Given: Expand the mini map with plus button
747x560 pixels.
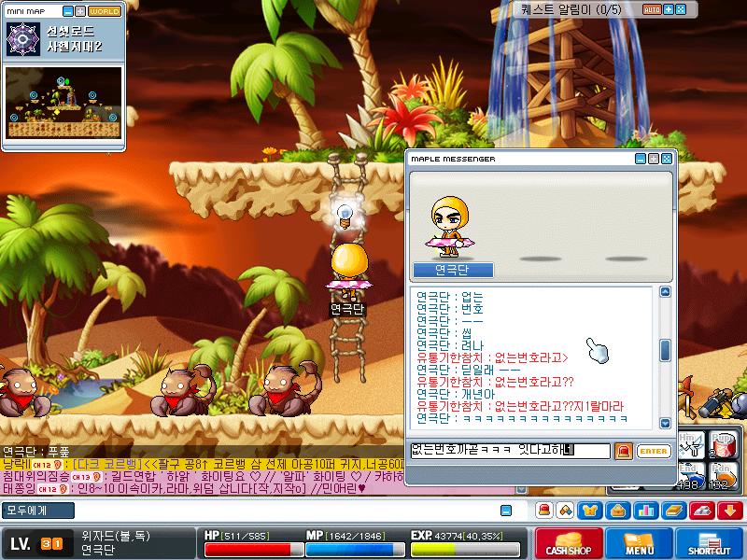Looking at the screenshot, I should (80, 11).
